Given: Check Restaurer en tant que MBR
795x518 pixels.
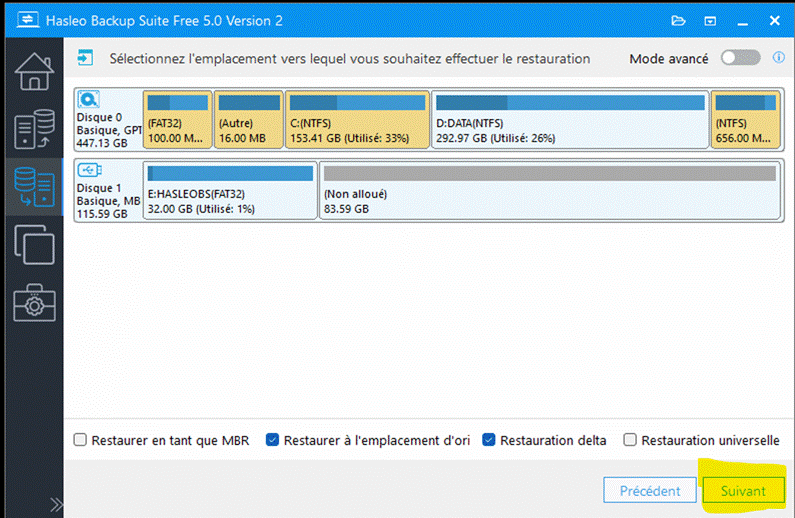Looking at the screenshot, I should [x=80, y=439].
